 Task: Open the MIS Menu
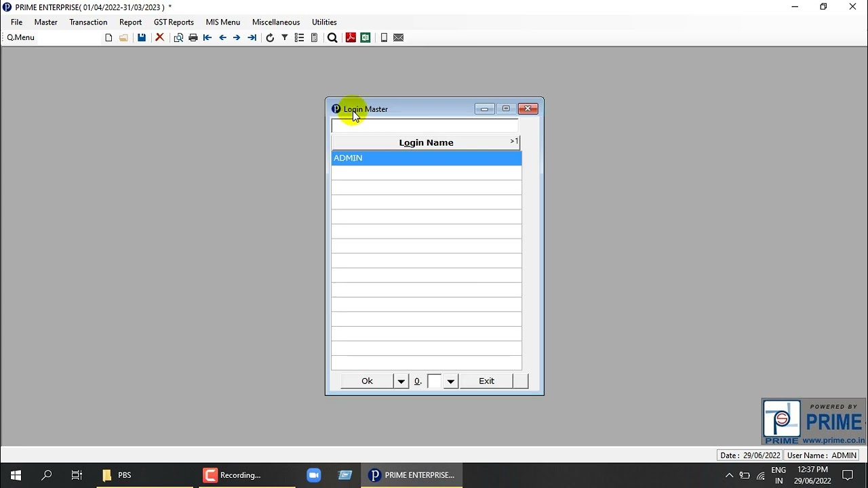tap(223, 22)
